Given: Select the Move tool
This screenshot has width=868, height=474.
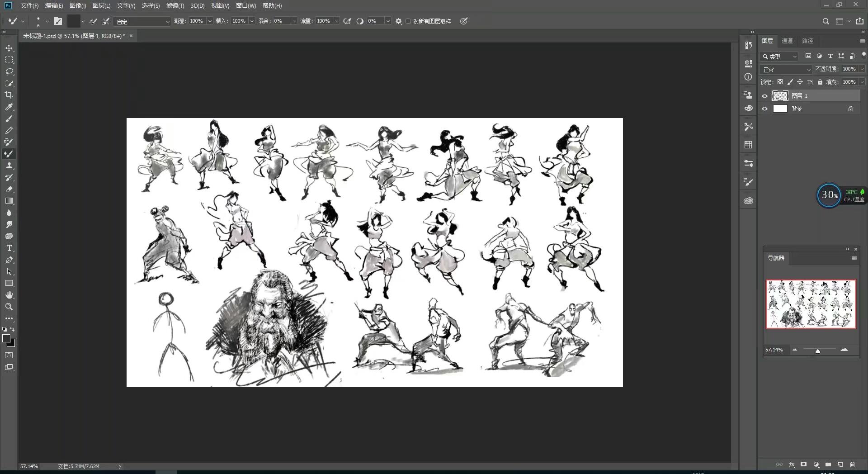Looking at the screenshot, I should (9, 48).
